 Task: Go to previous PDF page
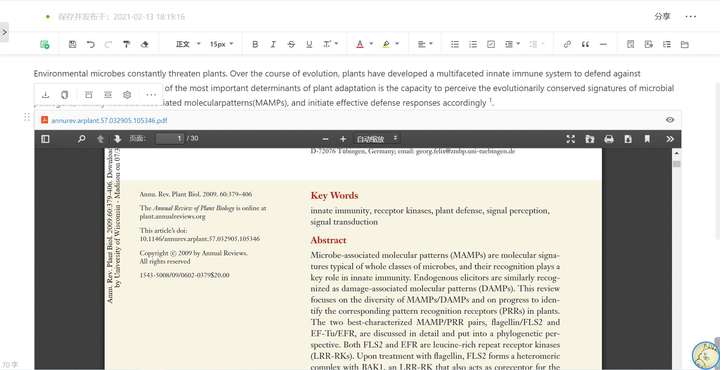click(100, 139)
